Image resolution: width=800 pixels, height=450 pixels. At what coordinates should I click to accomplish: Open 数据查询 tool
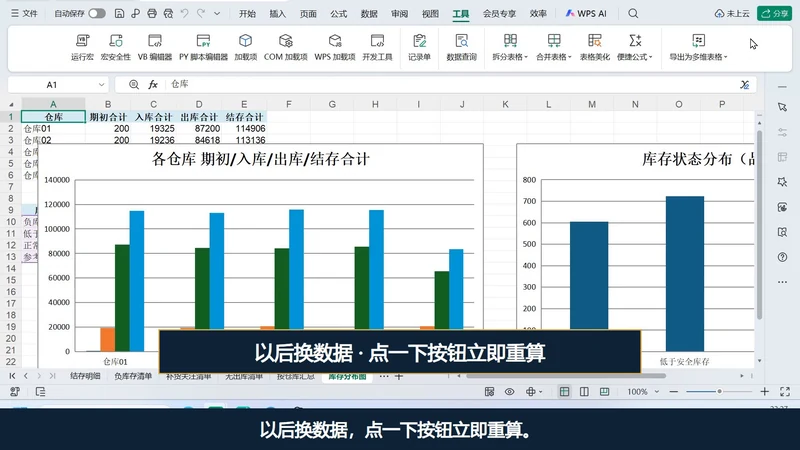pyautogui.click(x=461, y=47)
